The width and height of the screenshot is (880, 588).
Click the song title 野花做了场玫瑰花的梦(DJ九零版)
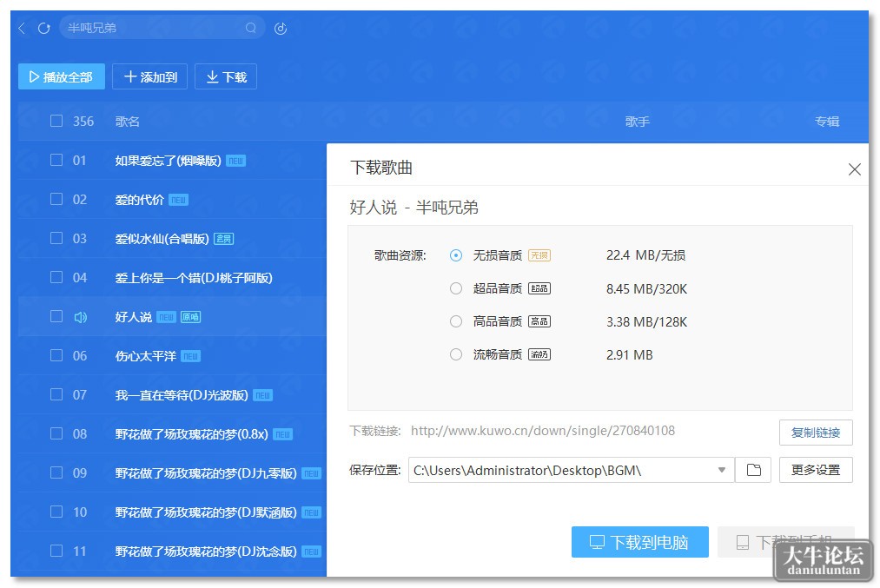point(205,473)
